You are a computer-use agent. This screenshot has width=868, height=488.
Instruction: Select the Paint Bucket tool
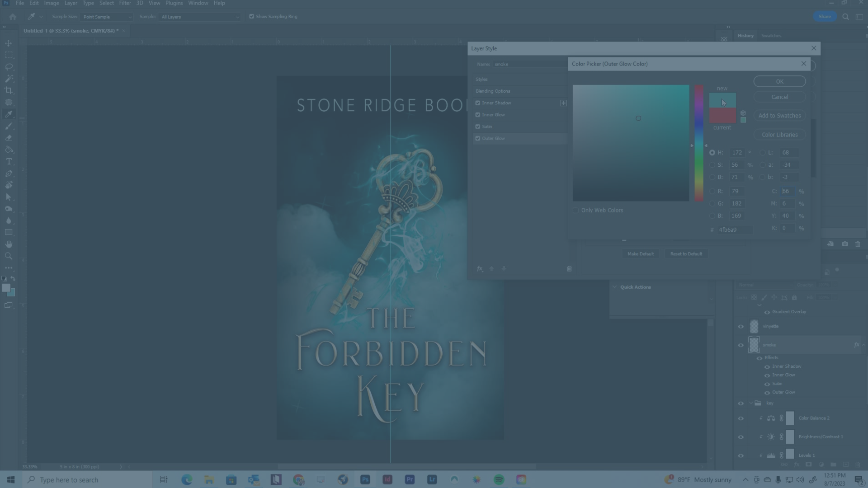tap(9, 150)
